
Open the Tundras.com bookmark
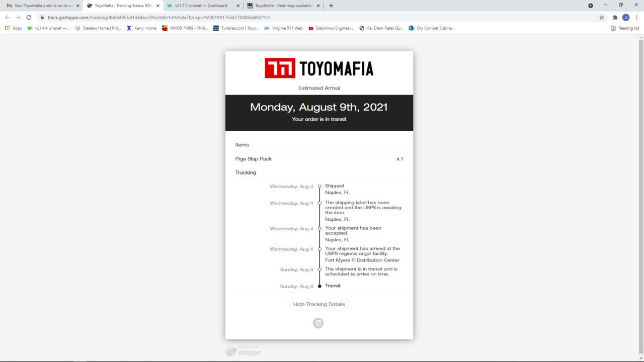click(x=236, y=28)
